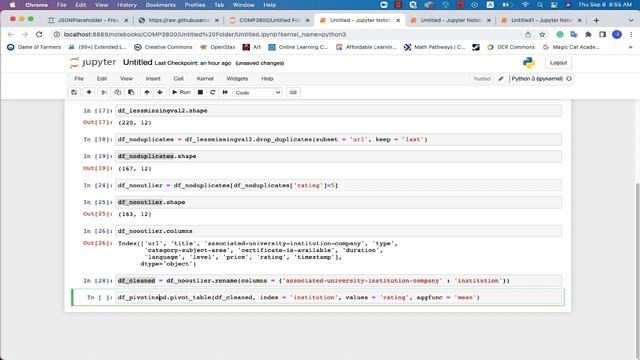Viewport: 640px width, 360px height.
Task: Open a new Chrome tab
Action: pyautogui.click(x=596, y=20)
